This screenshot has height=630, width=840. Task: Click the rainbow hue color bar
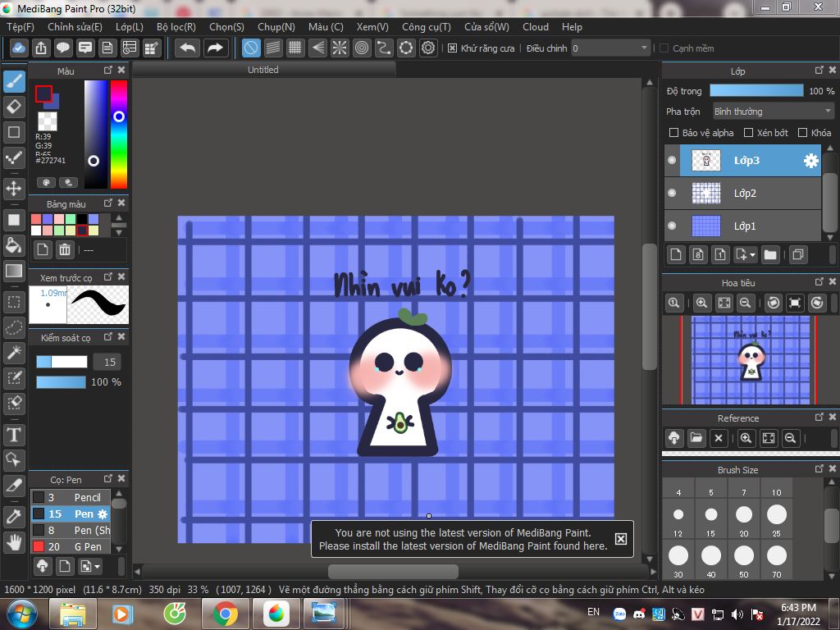[119, 135]
